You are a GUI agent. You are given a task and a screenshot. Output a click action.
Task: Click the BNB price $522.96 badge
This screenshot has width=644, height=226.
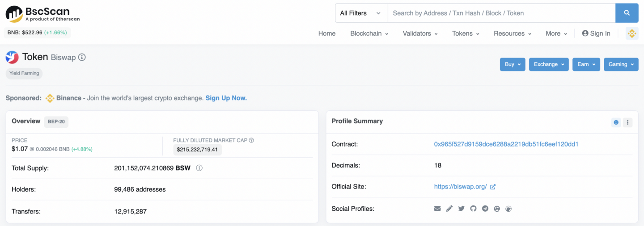pyautogui.click(x=38, y=33)
